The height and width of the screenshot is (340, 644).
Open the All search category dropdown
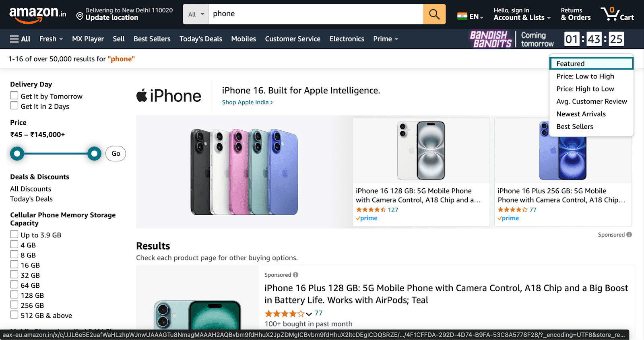(x=196, y=14)
